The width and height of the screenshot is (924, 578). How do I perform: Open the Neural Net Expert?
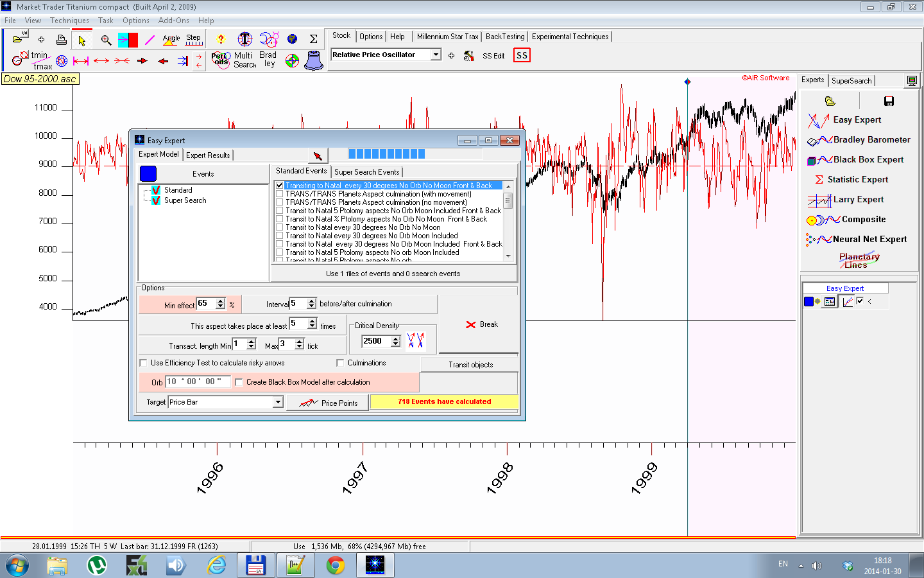tap(869, 240)
